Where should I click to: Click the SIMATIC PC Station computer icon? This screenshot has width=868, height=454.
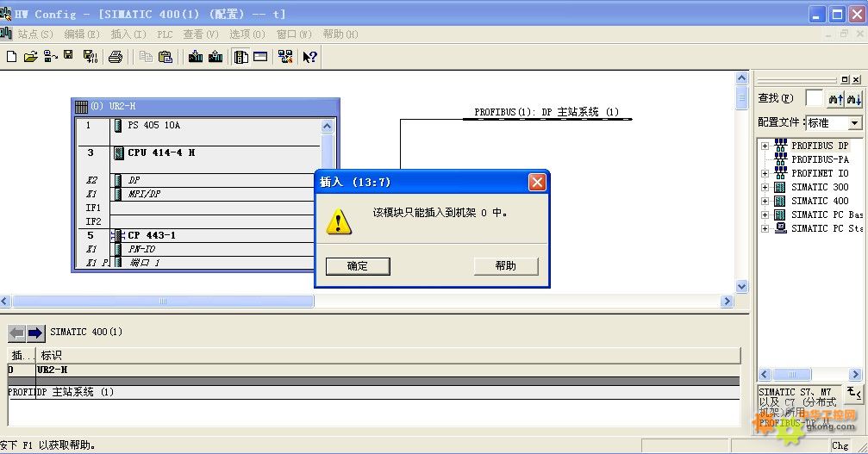[x=781, y=227]
